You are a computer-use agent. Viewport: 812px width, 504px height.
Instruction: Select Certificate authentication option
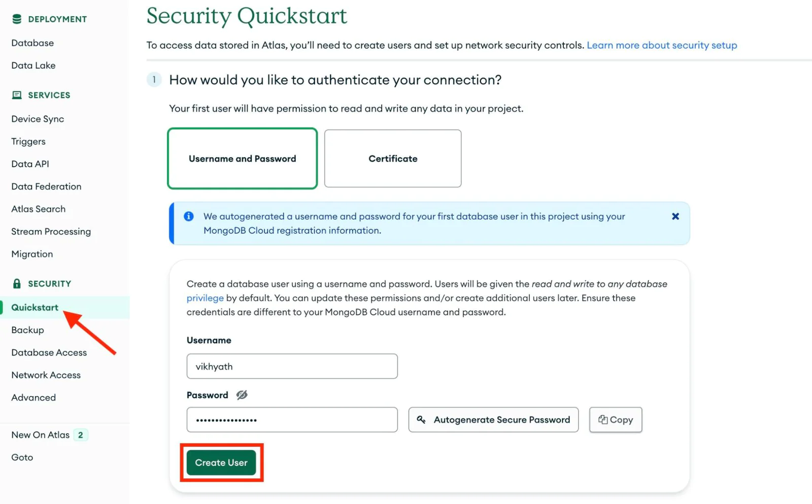click(x=393, y=159)
